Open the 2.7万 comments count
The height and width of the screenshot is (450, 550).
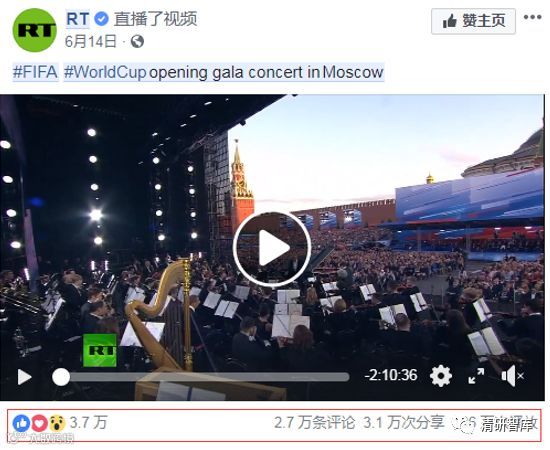315,423
